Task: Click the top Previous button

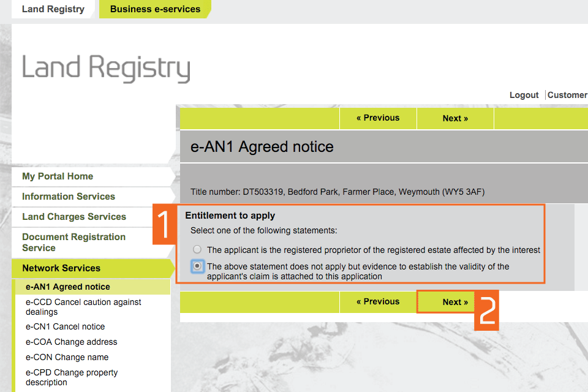Action: 378,118
